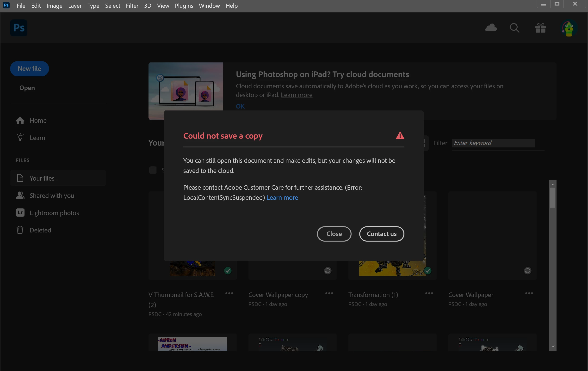This screenshot has width=588, height=371.
Task: Open the cloud sync status icon
Action: 491,28
